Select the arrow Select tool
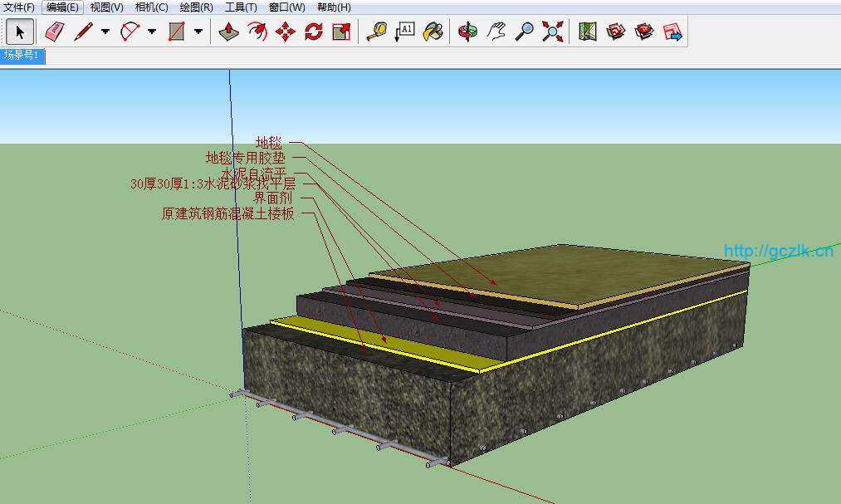 pyautogui.click(x=21, y=32)
